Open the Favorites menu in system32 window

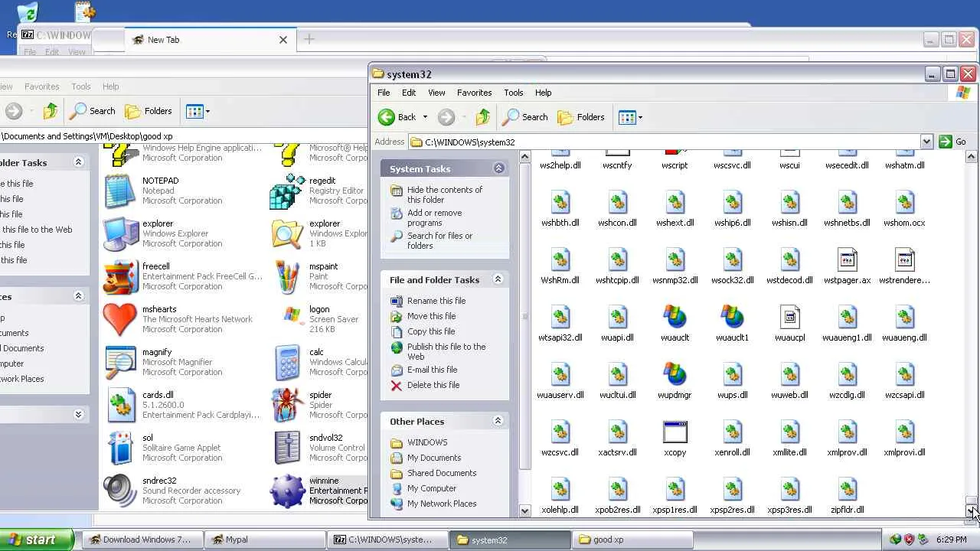(474, 93)
